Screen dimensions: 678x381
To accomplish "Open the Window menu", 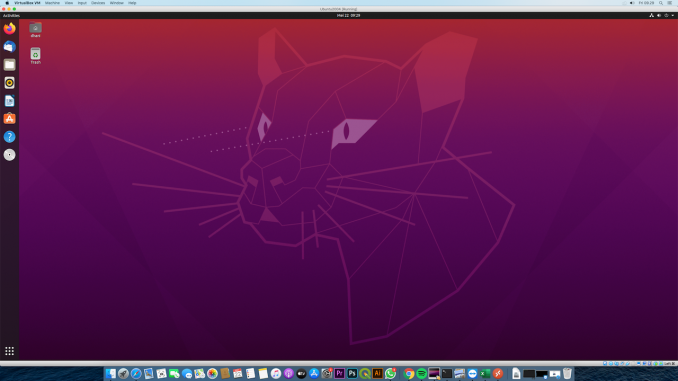I will click(x=117, y=3).
